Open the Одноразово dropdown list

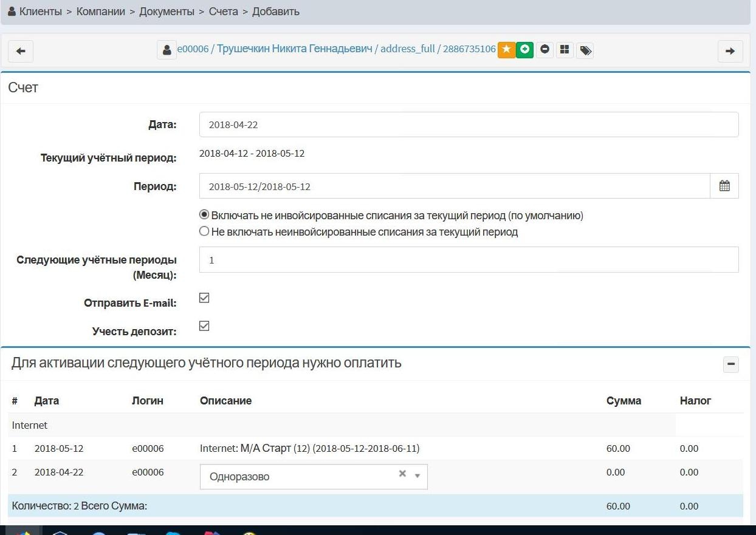click(417, 476)
